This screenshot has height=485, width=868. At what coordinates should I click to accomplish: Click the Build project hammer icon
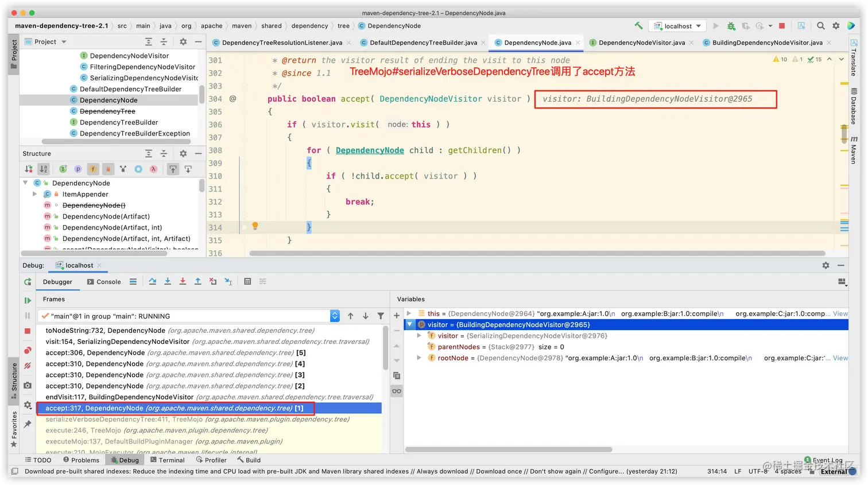point(638,26)
